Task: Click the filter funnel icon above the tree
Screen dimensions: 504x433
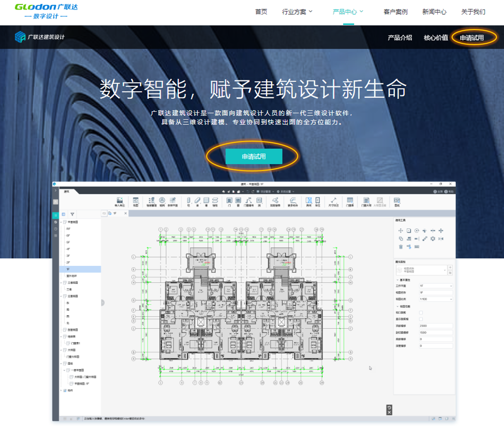Action: (72, 214)
